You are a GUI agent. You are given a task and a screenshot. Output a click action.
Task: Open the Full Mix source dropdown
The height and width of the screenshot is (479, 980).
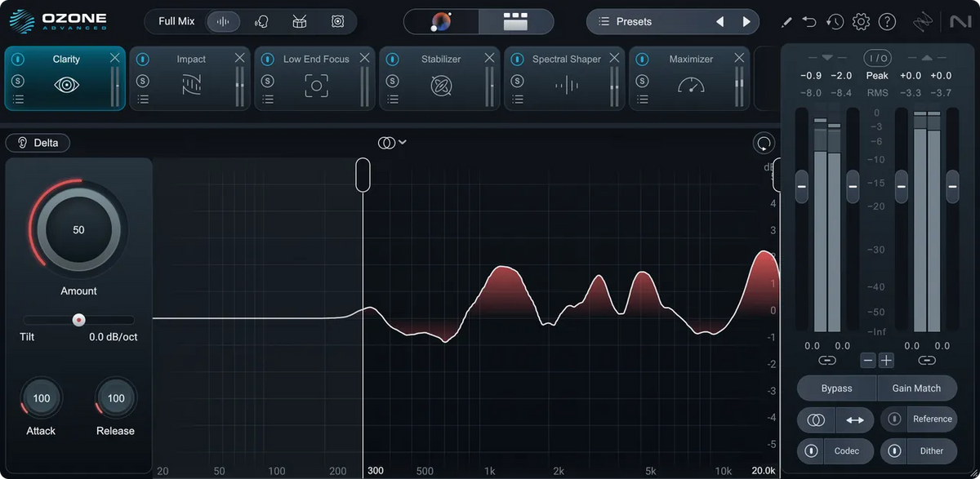(x=176, y=21)
